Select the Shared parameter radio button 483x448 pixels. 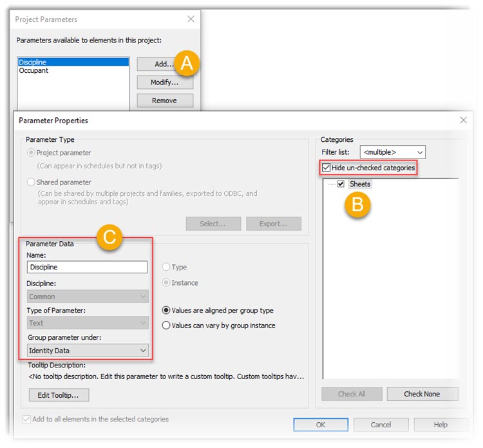[x=31, y=182]
